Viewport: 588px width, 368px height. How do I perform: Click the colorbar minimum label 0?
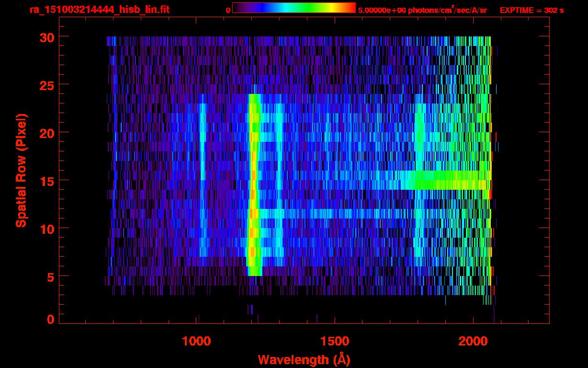click(x=228, y=10)
